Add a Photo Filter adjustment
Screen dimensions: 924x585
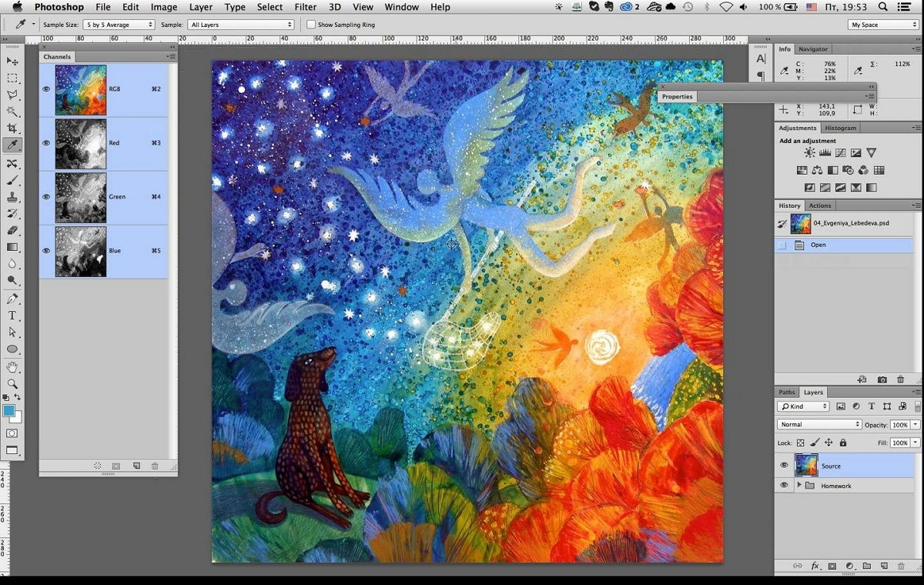pos(848,170)
